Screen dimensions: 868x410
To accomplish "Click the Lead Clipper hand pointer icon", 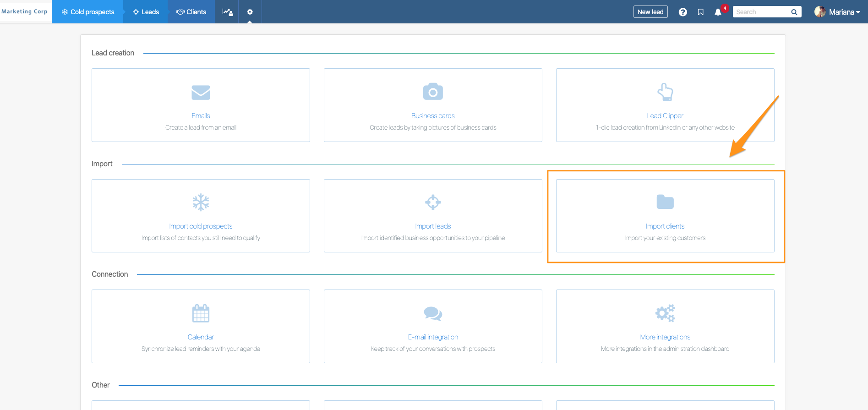I will click(665, 92).
